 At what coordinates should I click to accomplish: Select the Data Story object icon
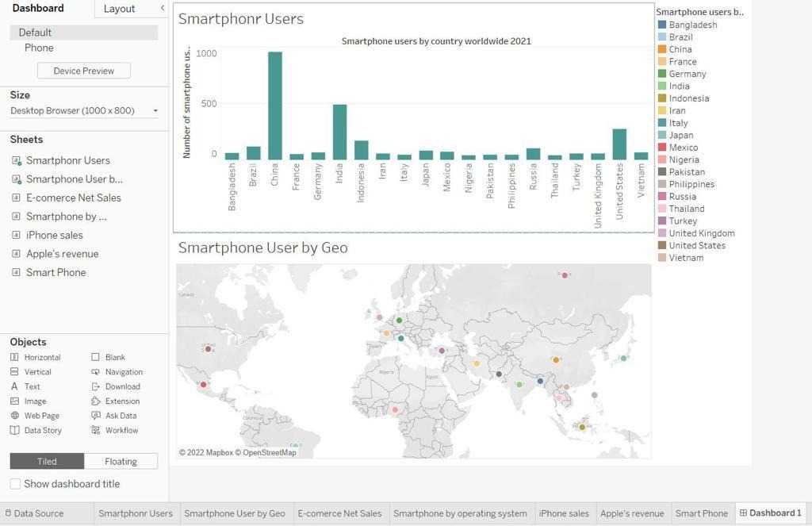14,430
